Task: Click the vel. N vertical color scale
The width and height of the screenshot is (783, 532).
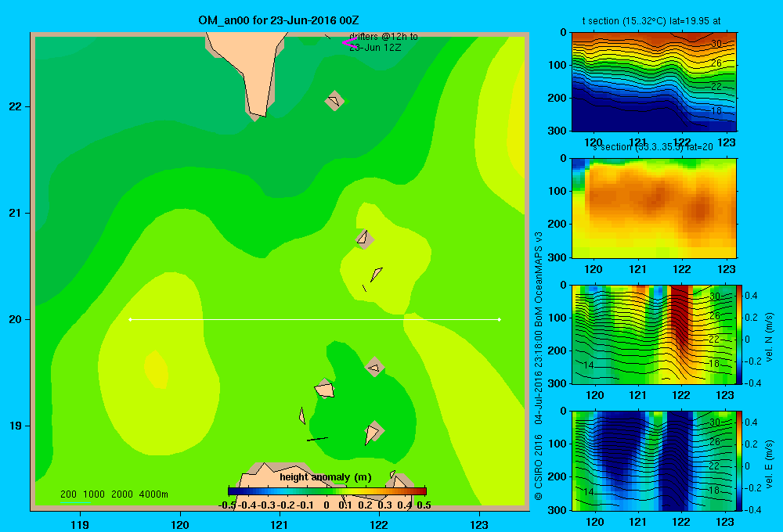Action: pyautogui.click(x=739, y=334)
